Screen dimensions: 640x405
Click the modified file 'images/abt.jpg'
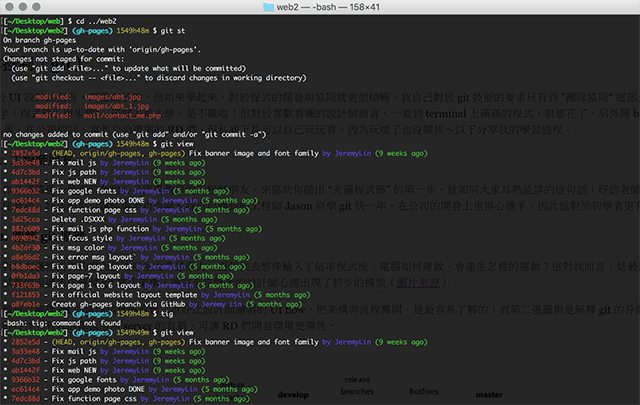click(x=112, y=97)
